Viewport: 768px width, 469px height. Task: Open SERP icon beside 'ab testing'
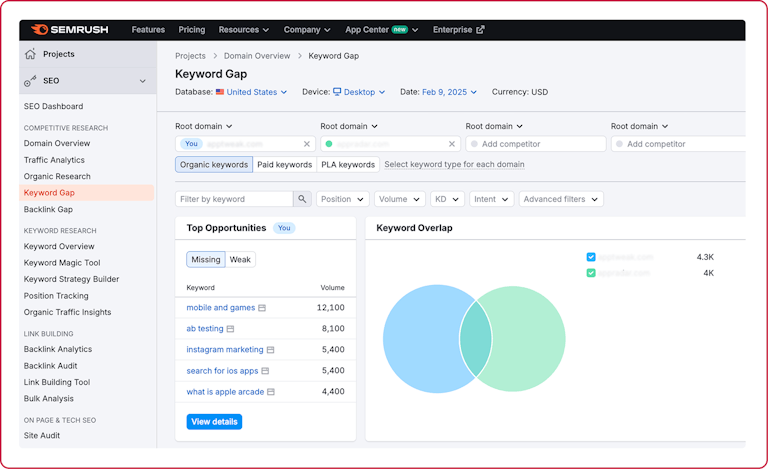tap(230, 328)
